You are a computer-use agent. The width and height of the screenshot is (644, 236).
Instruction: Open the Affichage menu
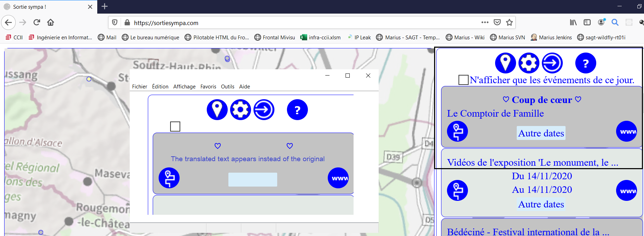pos(184,87)
